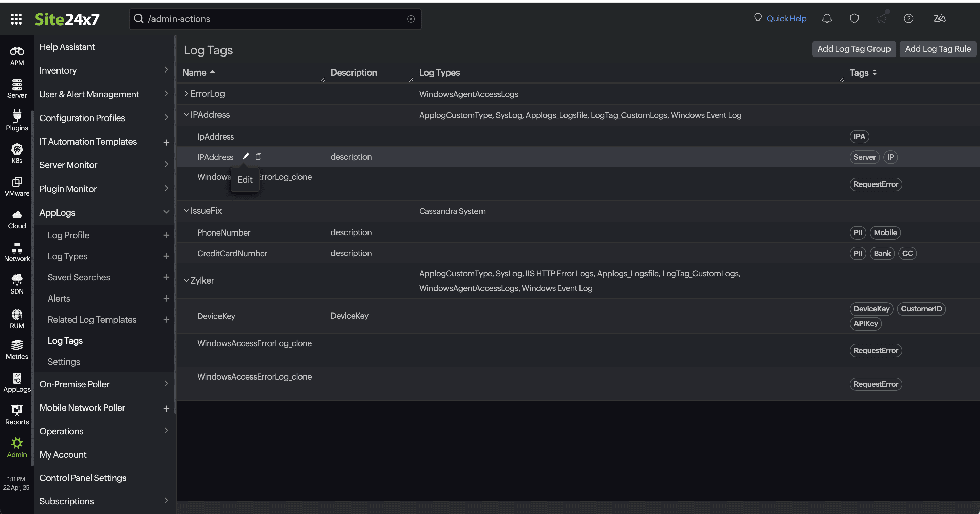Collapse the IssueFix tag group
The image size is (980, 514).
(x=186, y=210)
